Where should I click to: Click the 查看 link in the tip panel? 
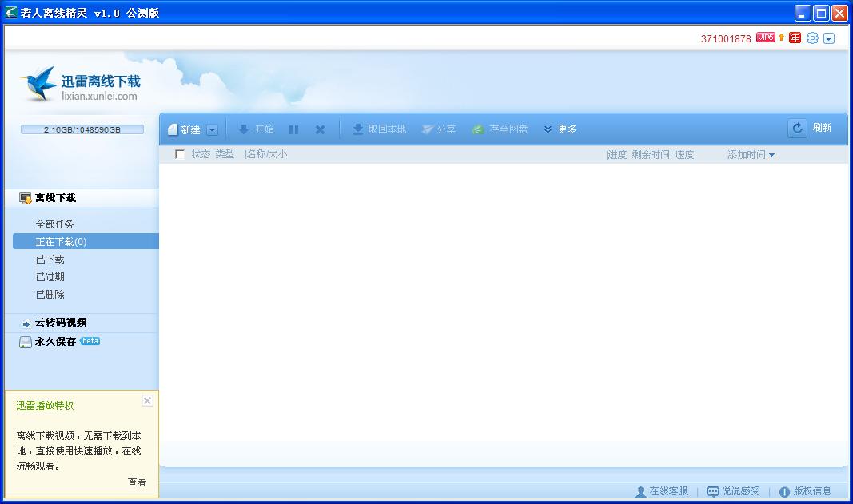point(137,482)
